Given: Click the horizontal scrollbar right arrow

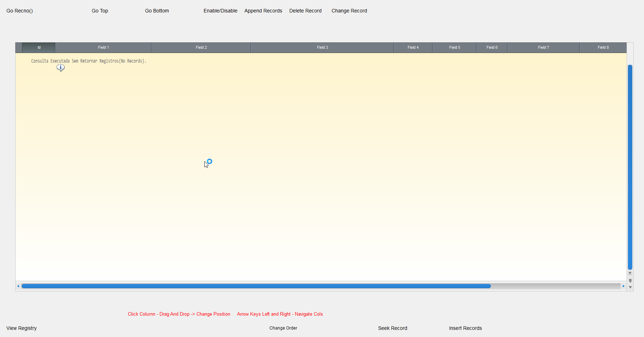Looking at the screenshot, I should 623,286.
